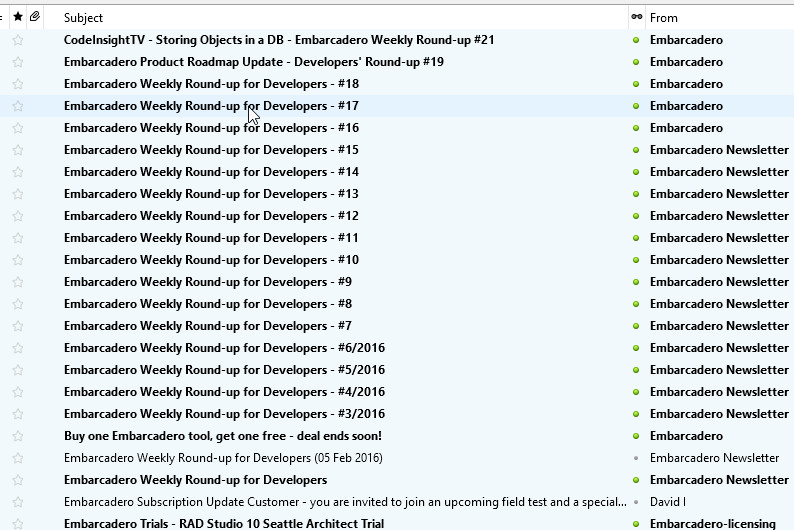
Task: Star the Weekly Round-up #16 message
Action: pyautogui.click(x=18, y=128)
